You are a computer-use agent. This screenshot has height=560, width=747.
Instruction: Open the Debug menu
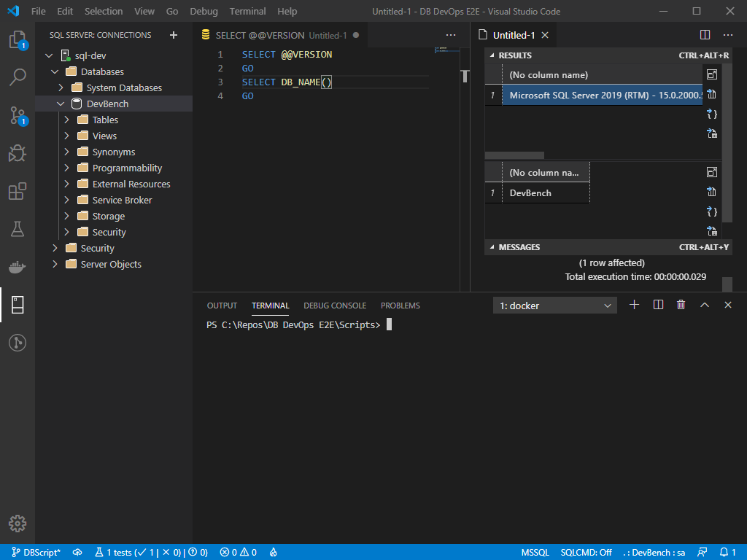pos(204,11)
